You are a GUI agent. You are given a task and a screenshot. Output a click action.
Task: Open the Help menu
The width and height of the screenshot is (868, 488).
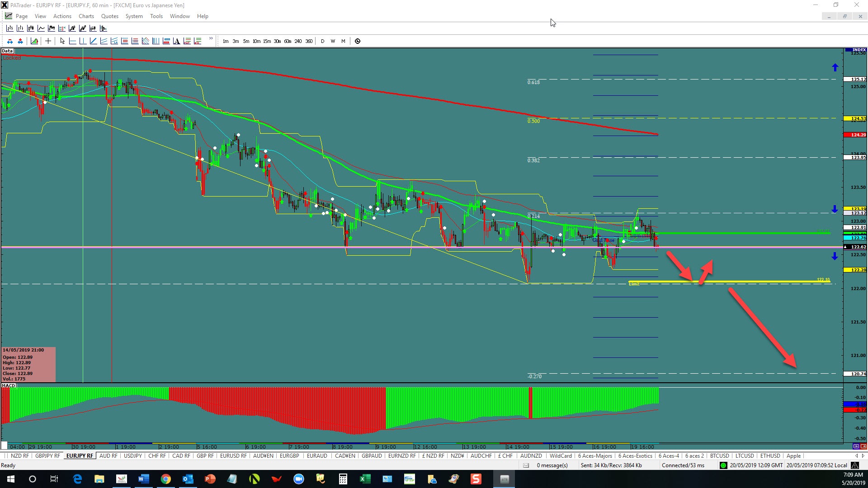coord(203,16)
